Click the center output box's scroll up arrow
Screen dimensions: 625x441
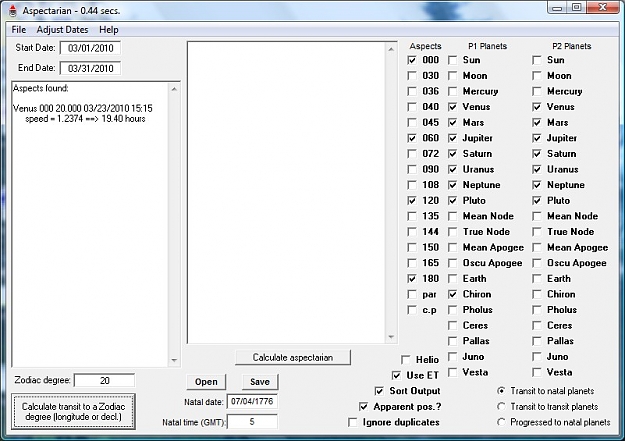[391, 49]
